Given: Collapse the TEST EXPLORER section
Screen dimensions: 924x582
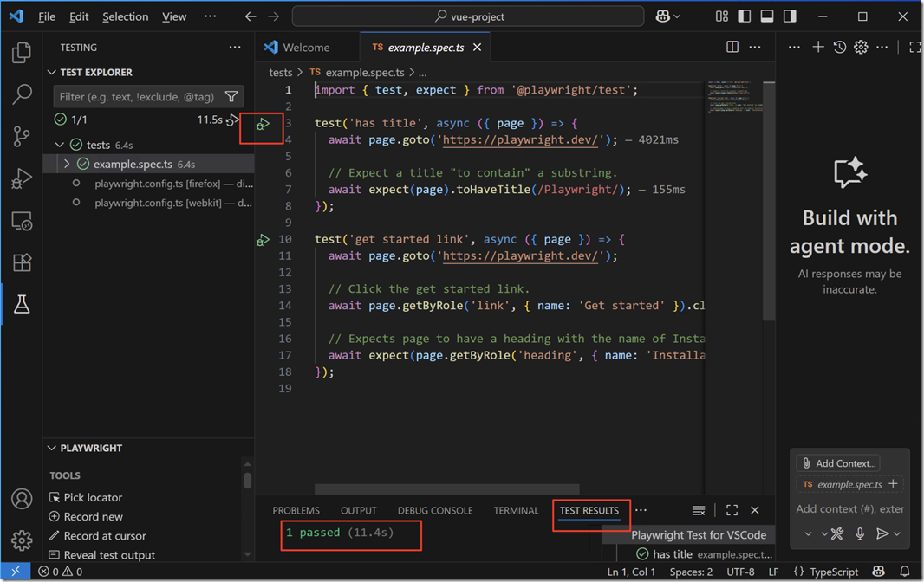Looking at the screenshot, I should 52,73.
